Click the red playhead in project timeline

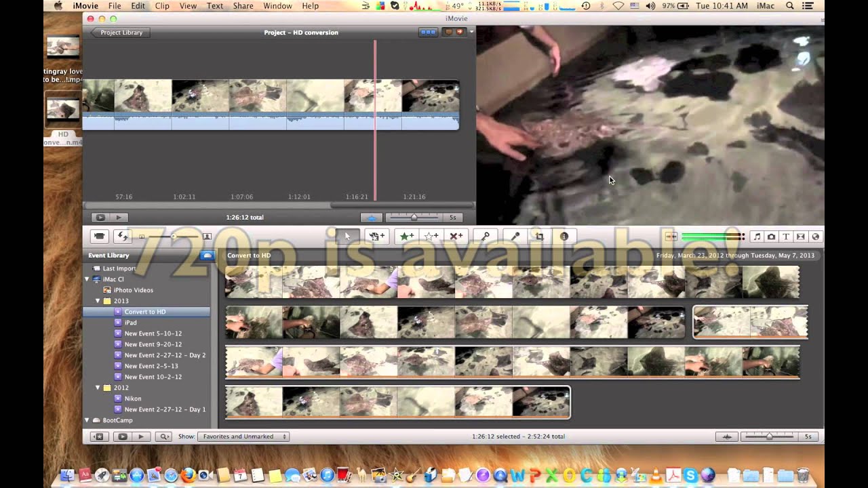(x=375, y=119)
